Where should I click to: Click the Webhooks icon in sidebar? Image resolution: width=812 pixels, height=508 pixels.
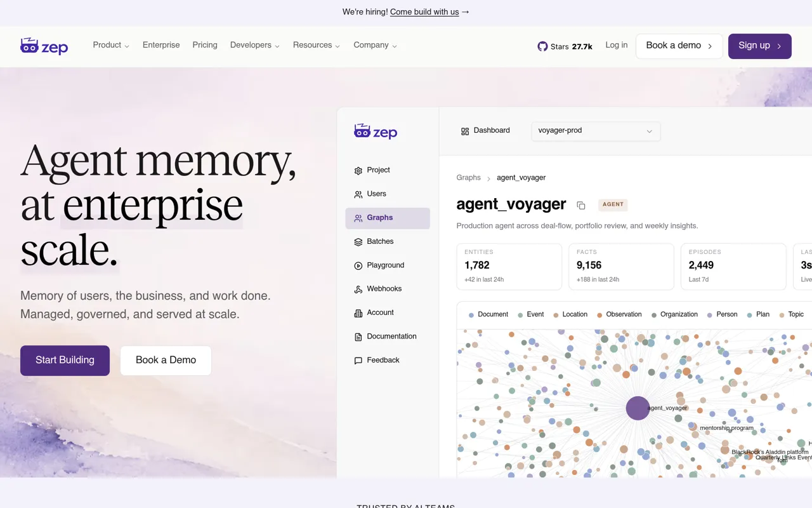point(358,289)
